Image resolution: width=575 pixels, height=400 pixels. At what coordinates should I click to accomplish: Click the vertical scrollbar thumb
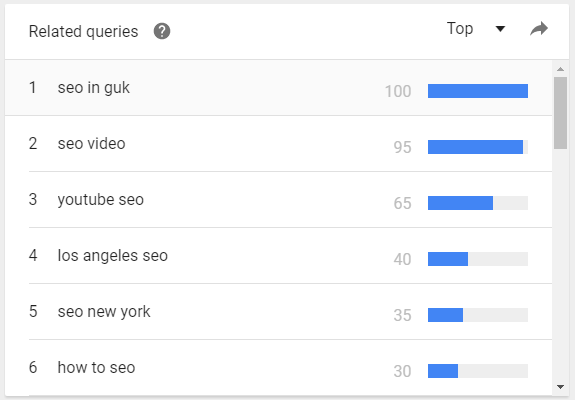pyautogui.click(x=560, y=113)
